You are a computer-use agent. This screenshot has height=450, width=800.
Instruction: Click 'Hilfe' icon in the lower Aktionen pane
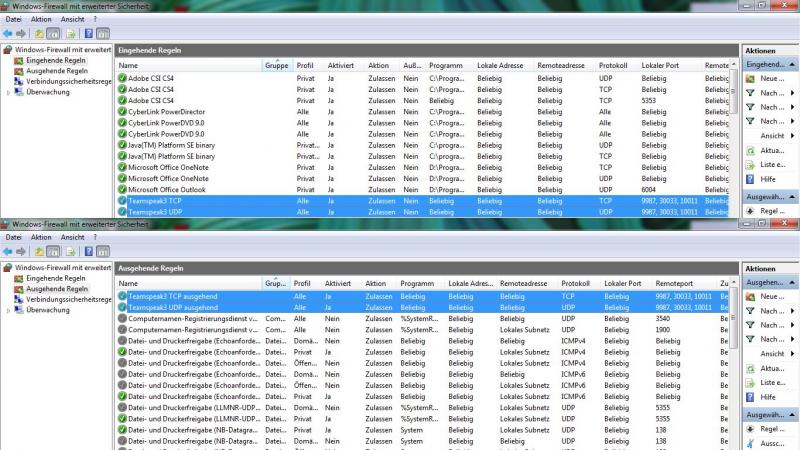(x=751, y=396)
